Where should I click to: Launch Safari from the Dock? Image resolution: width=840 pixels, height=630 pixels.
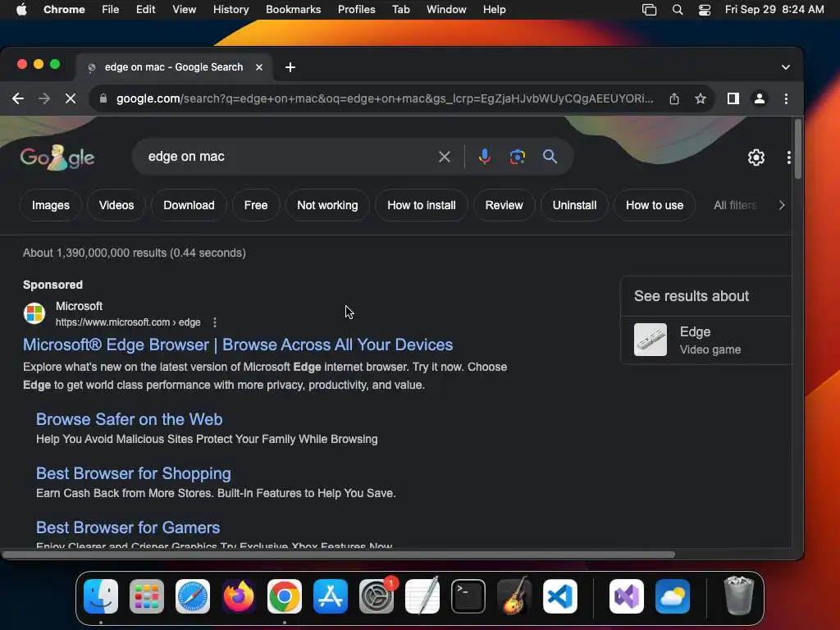(x=192, y=596)
